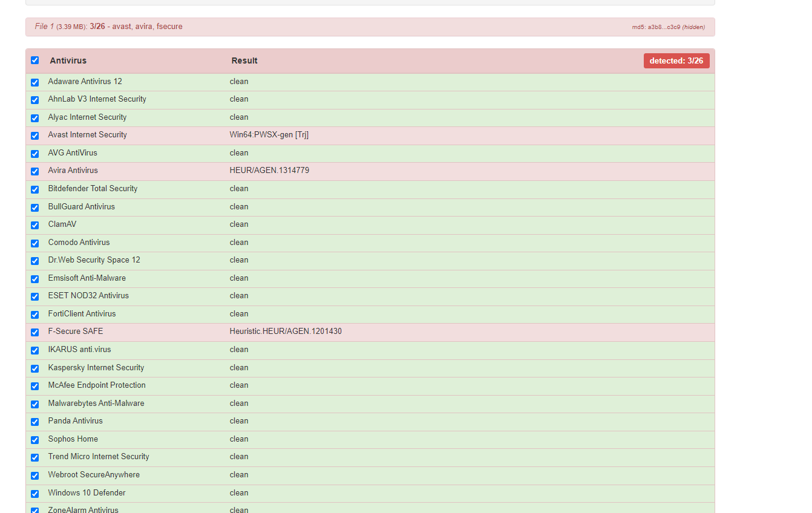Click the 'Dr.Web Security Space 12' name
Screen dimensions: 812x513
pos(94,260)
